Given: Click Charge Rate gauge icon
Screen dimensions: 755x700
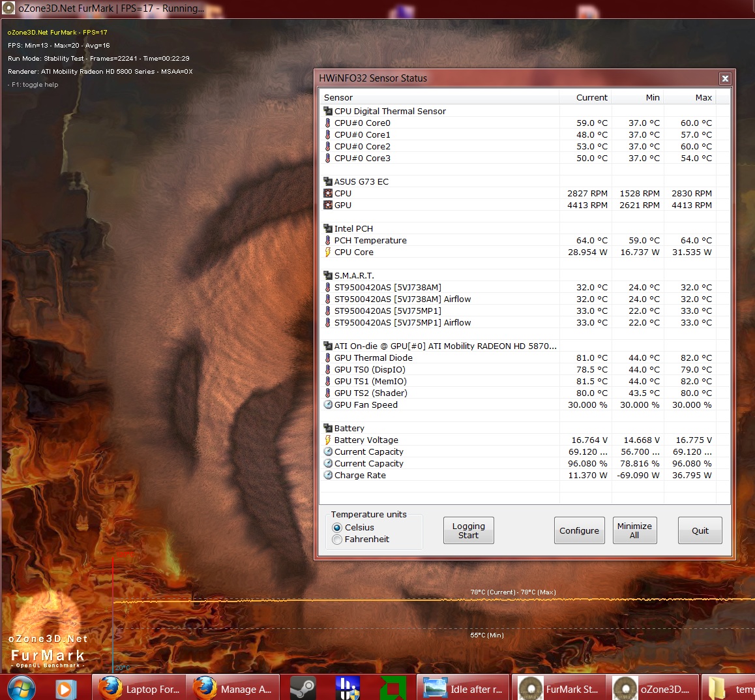Looking at the screenshot, I should 328,475.
